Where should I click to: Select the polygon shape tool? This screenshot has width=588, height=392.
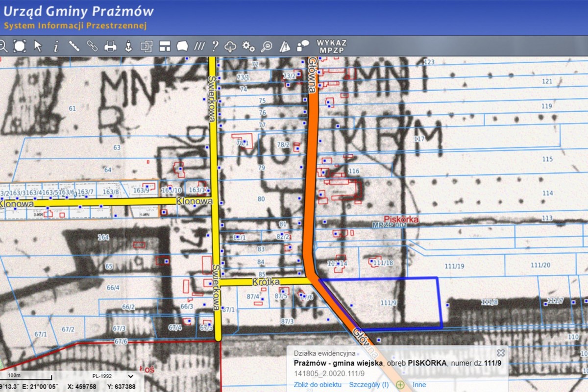(182, 47)
